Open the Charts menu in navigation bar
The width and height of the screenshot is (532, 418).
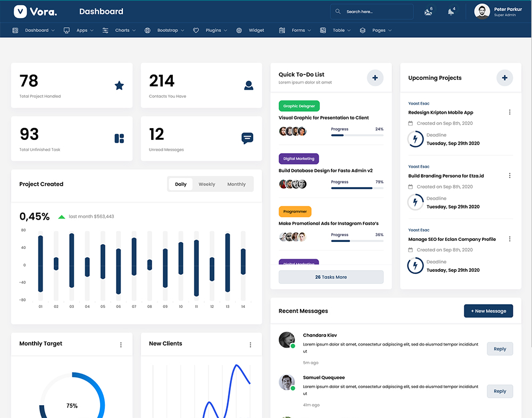point(122,30)
